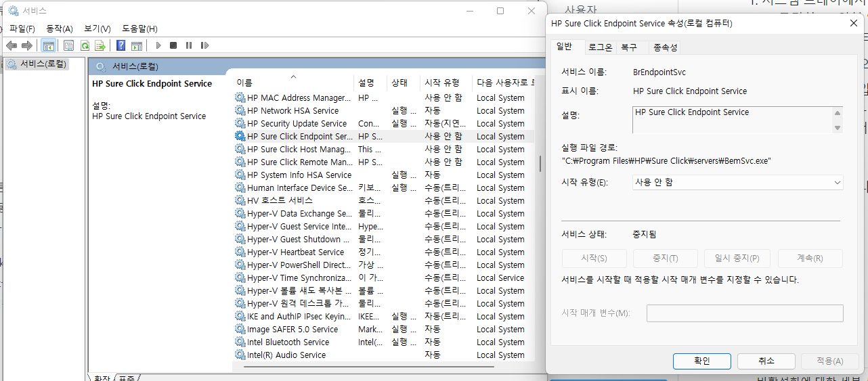
Task: Select 서비스(로컬) node in the console tree
Action: pos(37,64)
